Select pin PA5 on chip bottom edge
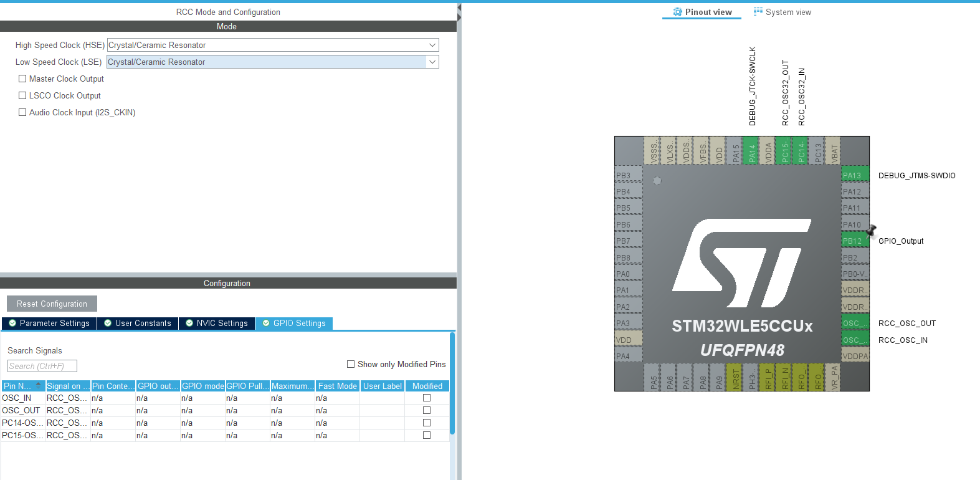Screen dimensions: 980x480 (x=653, y=377)
